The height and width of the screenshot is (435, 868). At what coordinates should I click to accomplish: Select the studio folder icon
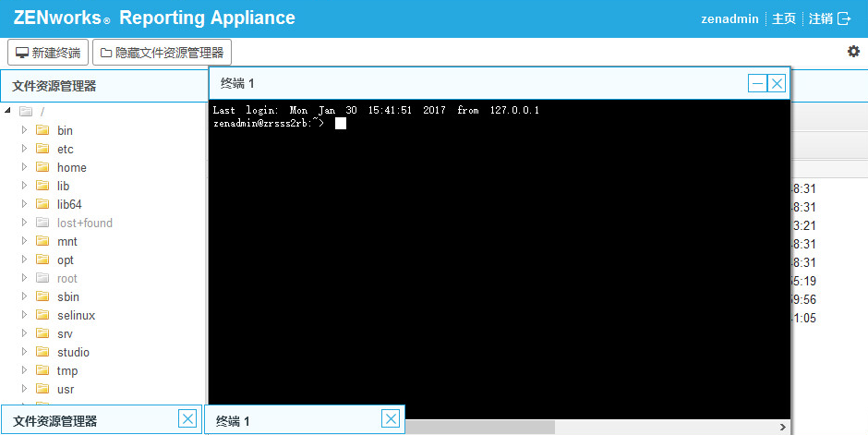[42, 352]
